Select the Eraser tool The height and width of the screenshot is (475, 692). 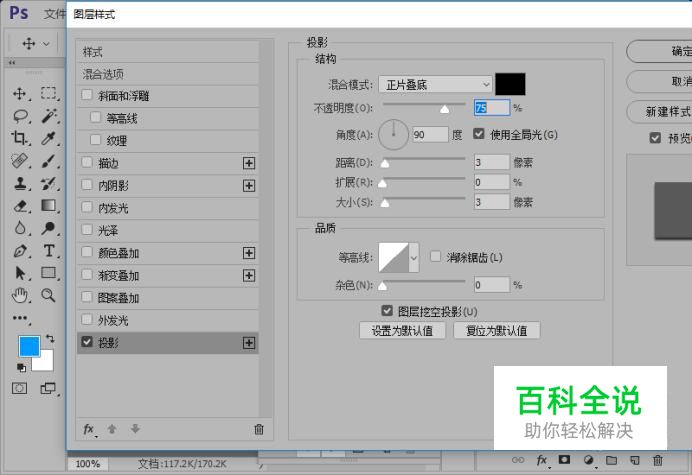(20, 206)
